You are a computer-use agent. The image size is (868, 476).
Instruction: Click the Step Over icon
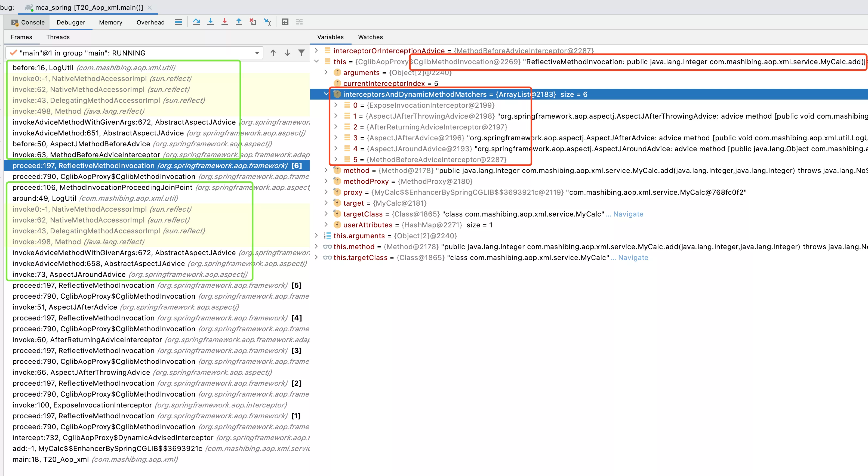pos(196,22)
